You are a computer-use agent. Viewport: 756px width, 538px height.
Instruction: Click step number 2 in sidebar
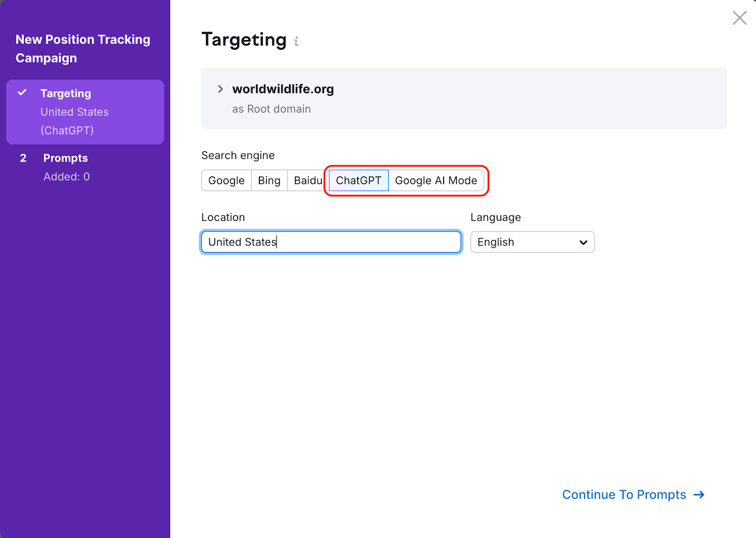[23, 158]
